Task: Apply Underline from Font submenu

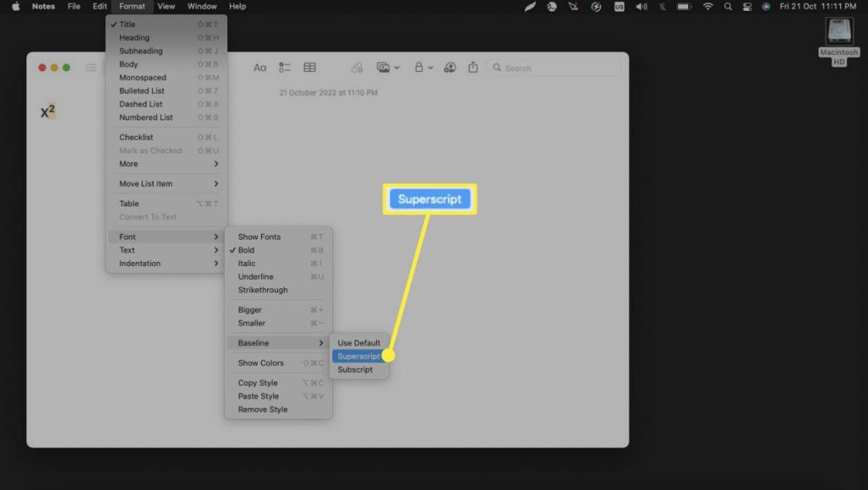Action: coord(278,277)
